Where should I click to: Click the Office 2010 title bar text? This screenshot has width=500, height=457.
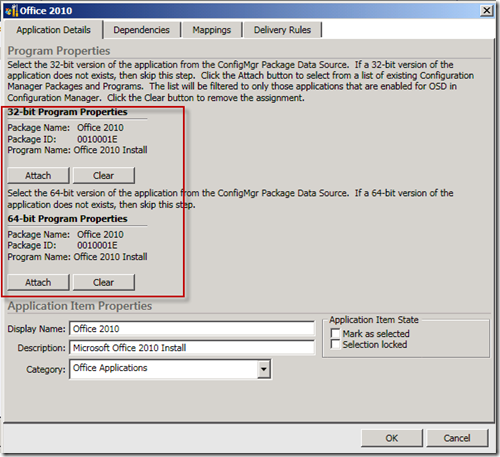coord(46,11)
